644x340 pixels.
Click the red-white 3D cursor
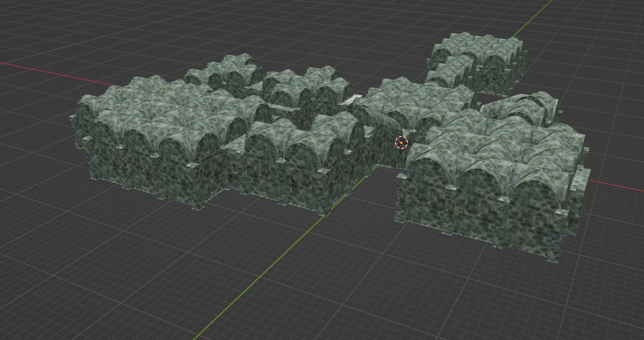click(x=401, y=143)
